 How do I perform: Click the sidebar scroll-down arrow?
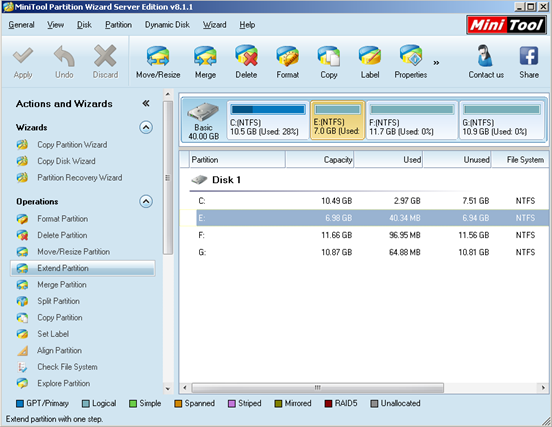pyautogui.click(x=168, y=388)
